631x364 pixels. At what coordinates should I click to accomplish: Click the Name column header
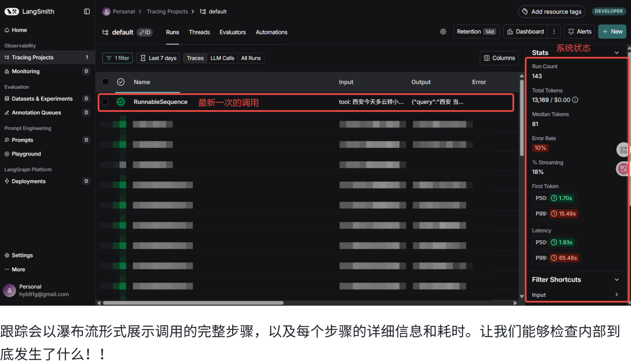[142, 82]
